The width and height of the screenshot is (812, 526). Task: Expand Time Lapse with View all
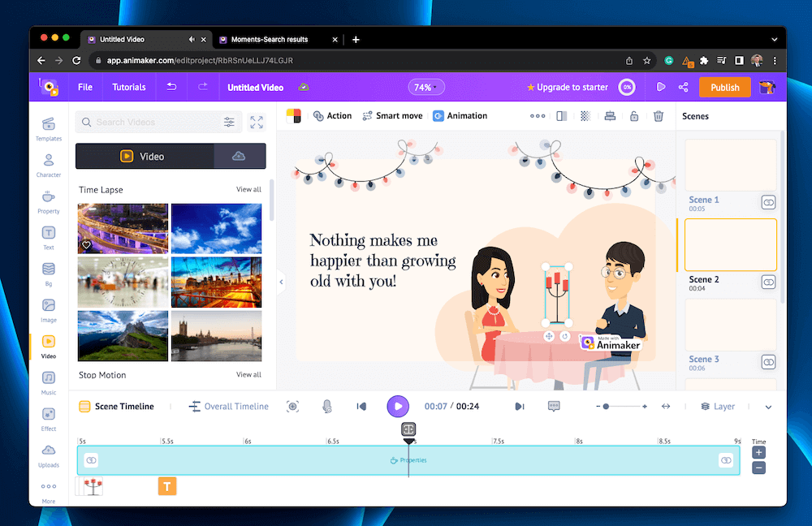pos(248,189)
